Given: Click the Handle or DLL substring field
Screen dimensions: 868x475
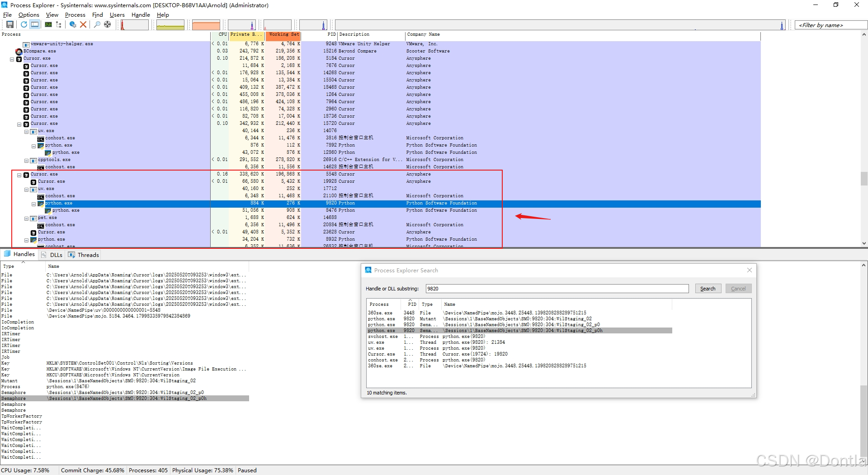Looking at the screenshot, I should coord(557,289).
